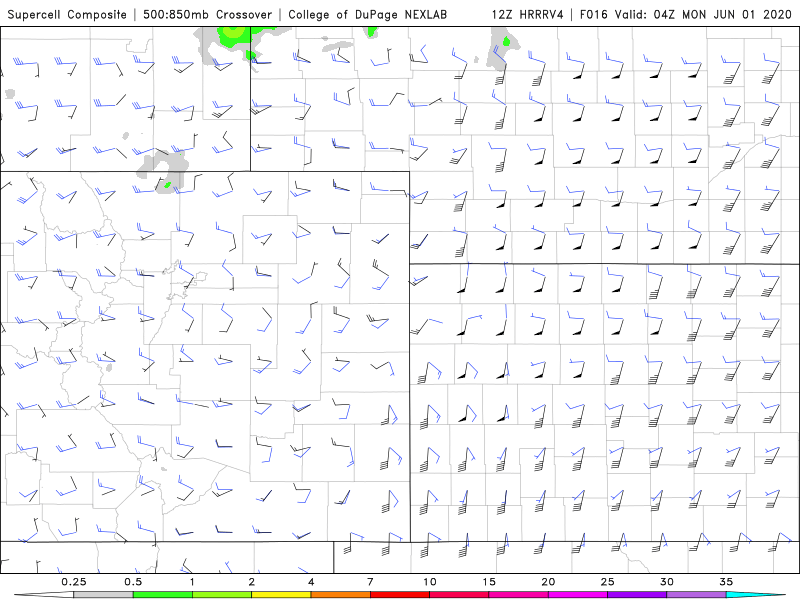Image resolution: width=800 pixels, height=600 pixels.
Task: Pick the green 0.5–1 legend swatch
Action: point(163,595)
